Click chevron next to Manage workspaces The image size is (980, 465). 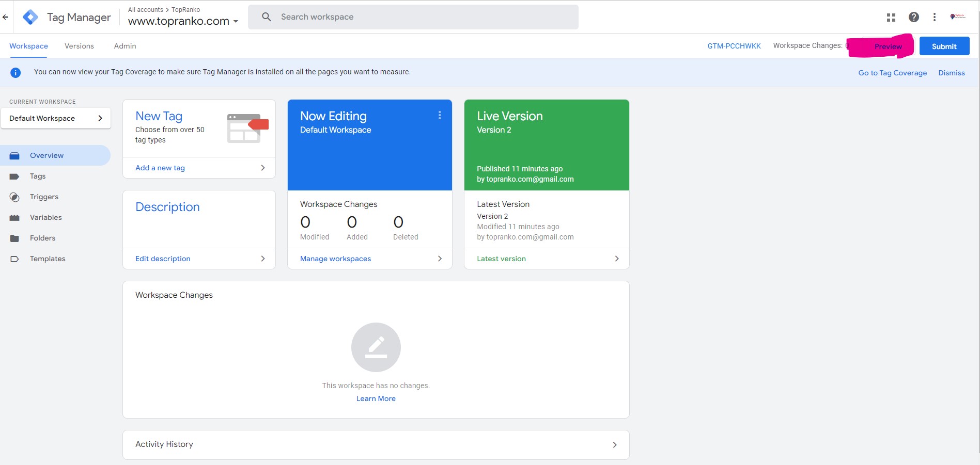pyautogui.click(x=440, y=259)
